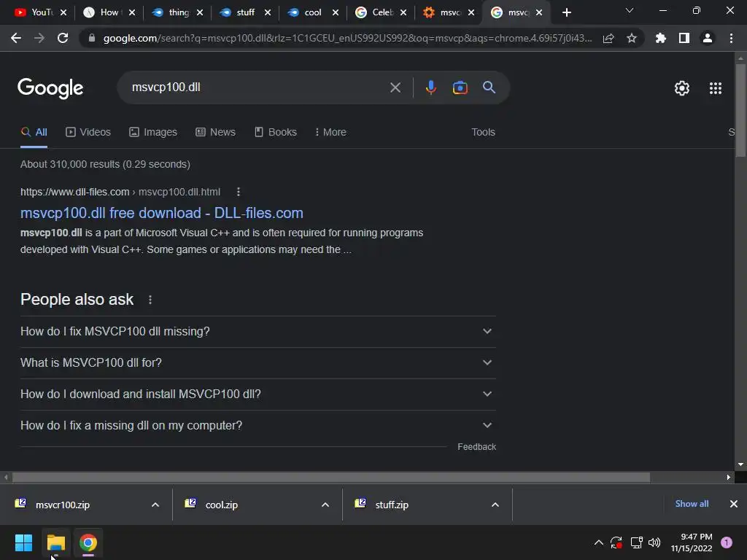Expand 'How do I download and install MSVCP100 dll?'

coord(258,394)
